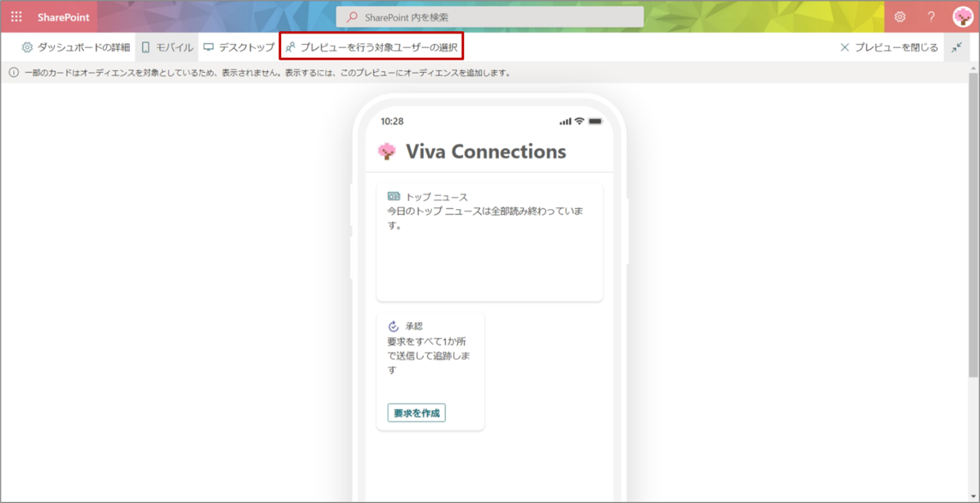Click the Viva Connections heading
Screen dimensions: 980x503
click(x=486, y=151)
